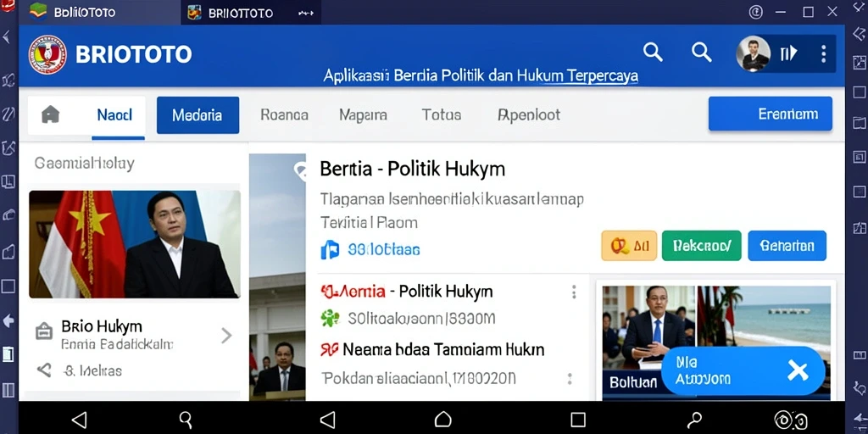Viewport: 868px width, 434px height.
Task: Open the Brio Hukym item
Action: tap(134, 334)
